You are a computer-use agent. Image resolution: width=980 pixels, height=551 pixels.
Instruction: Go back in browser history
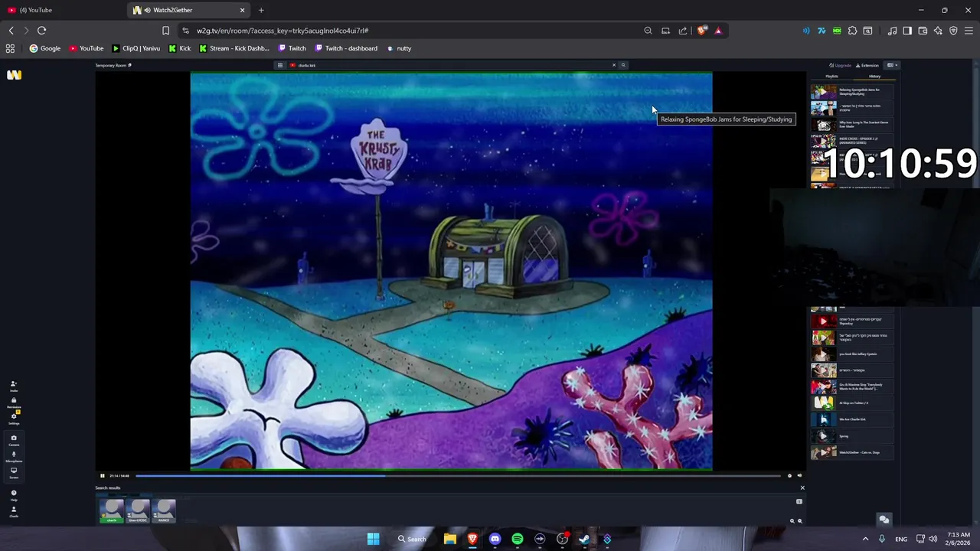pyautogui.click(x=11, y=31)
